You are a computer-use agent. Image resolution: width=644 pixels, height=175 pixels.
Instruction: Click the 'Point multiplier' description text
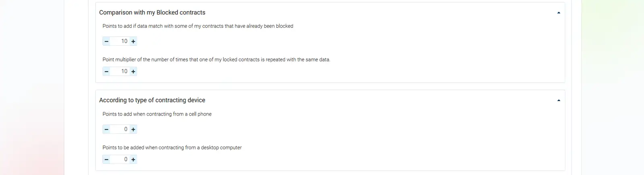(x=216, y=59)
